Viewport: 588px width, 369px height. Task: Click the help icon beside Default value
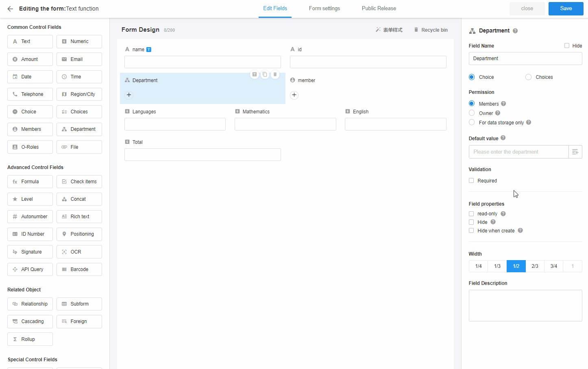coord(503,138)
